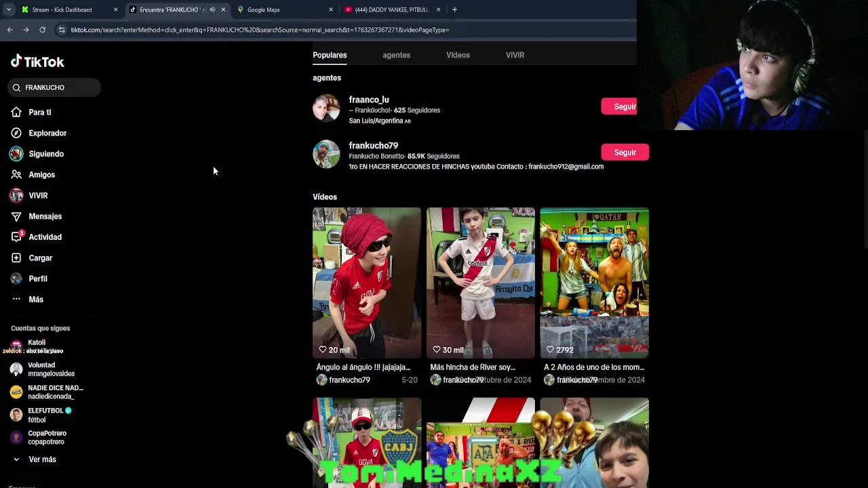Screen dimensions: 868x488
Task: Open video thumbnail Ángulo al ángulo
Action: coord(367,283)
